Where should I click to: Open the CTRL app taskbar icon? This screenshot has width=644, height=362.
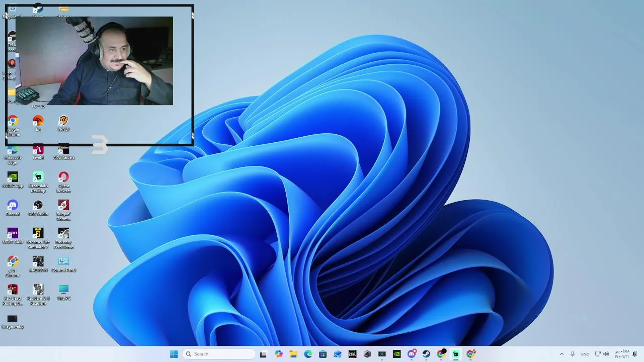[x=352, y=354]
